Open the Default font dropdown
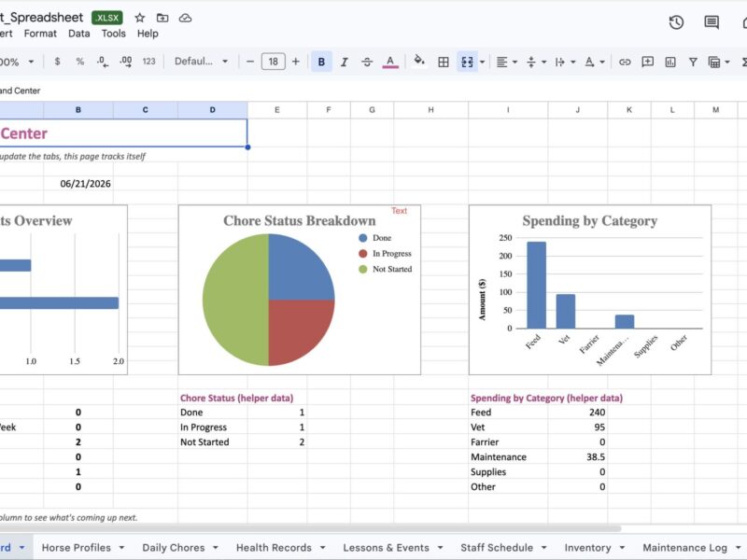This screenshot has width=747, height=560. coord(201,62)
